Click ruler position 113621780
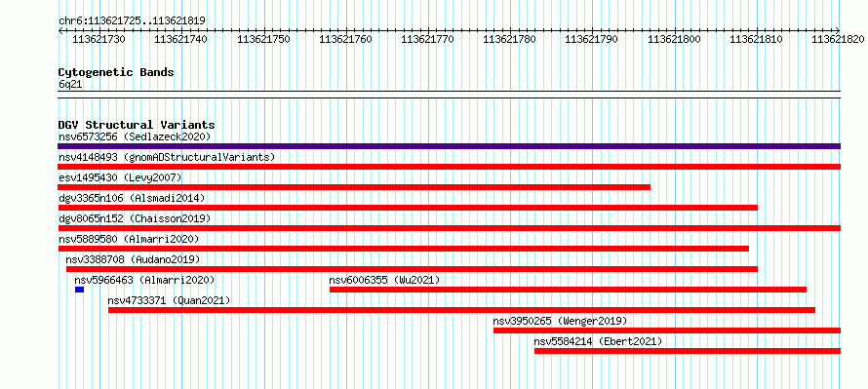The height and width of the screenshot is (389, 868). click(x=510, y=39)
